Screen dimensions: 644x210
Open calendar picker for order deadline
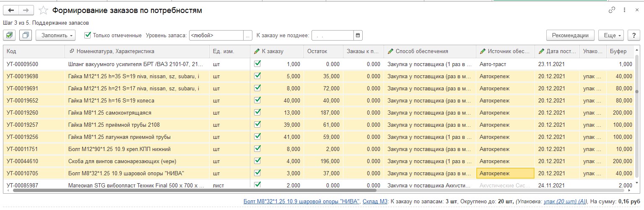[x=358, y=36]
